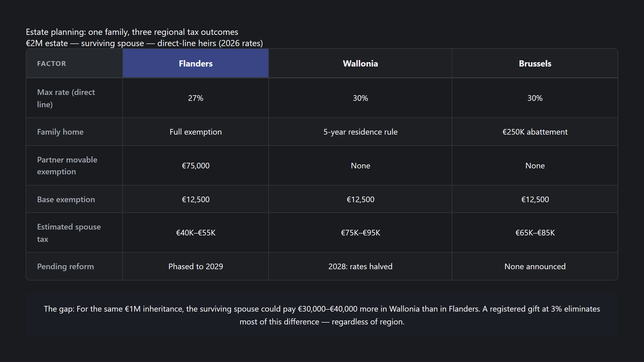Select the €75,000 partner exemption cell
Image resolution: width=644 pixels, height=362 pixels.
(x=196, y=166)
